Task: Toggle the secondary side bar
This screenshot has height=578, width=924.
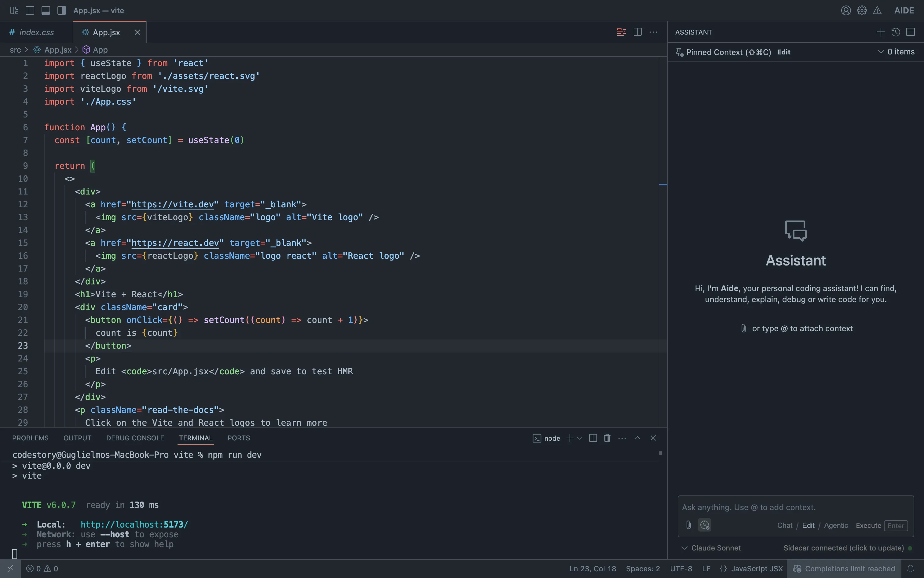Action: (61, 10)
